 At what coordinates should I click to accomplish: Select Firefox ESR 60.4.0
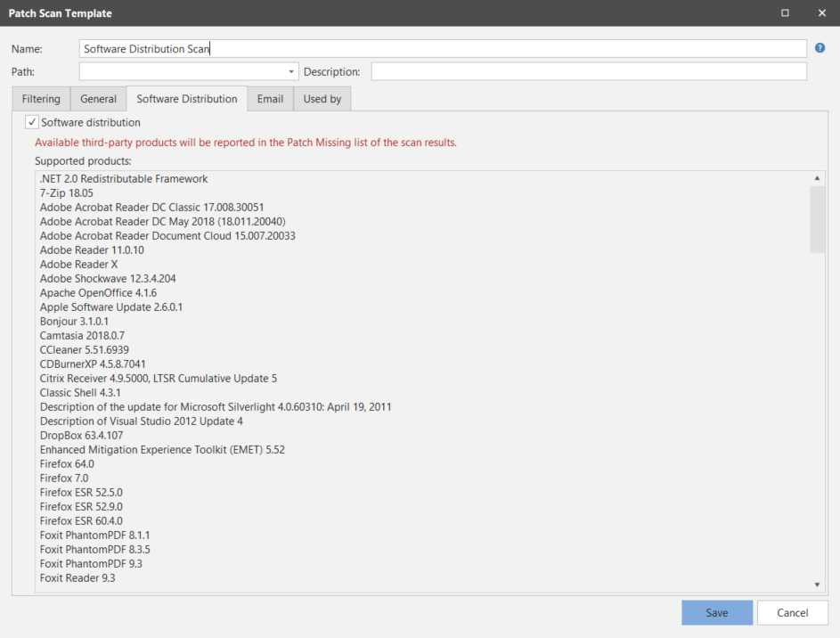click(x=81, y=520)
